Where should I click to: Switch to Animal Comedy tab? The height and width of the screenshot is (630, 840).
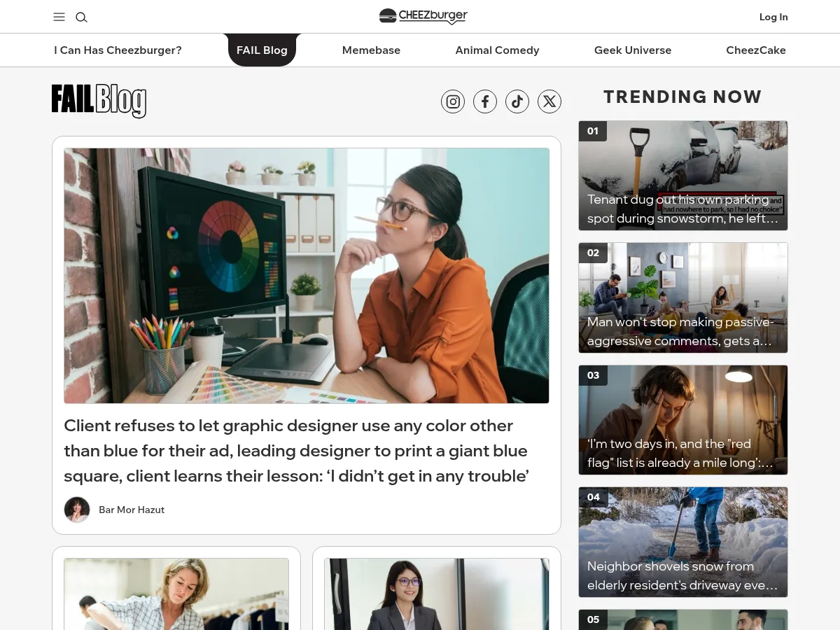pos(497,50)
